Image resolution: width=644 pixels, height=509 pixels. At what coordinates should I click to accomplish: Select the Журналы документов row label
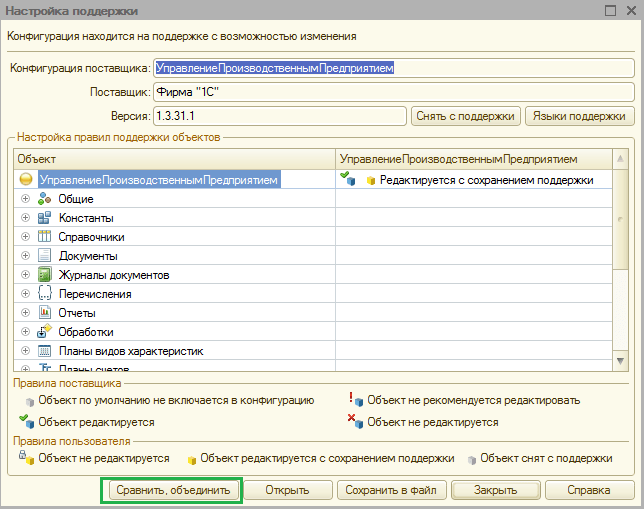(x=114, y=274)
